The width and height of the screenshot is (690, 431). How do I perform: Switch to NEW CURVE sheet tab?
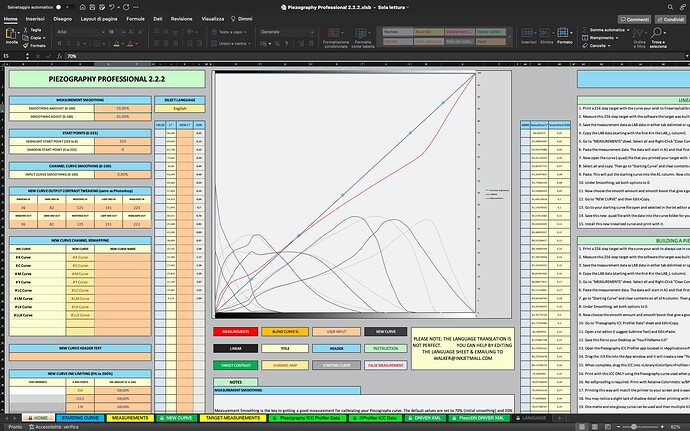click(176, 418)
